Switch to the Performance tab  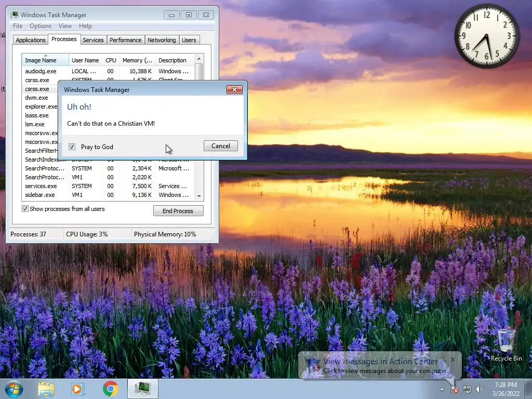pyautogui.click(x=125, y=40)
